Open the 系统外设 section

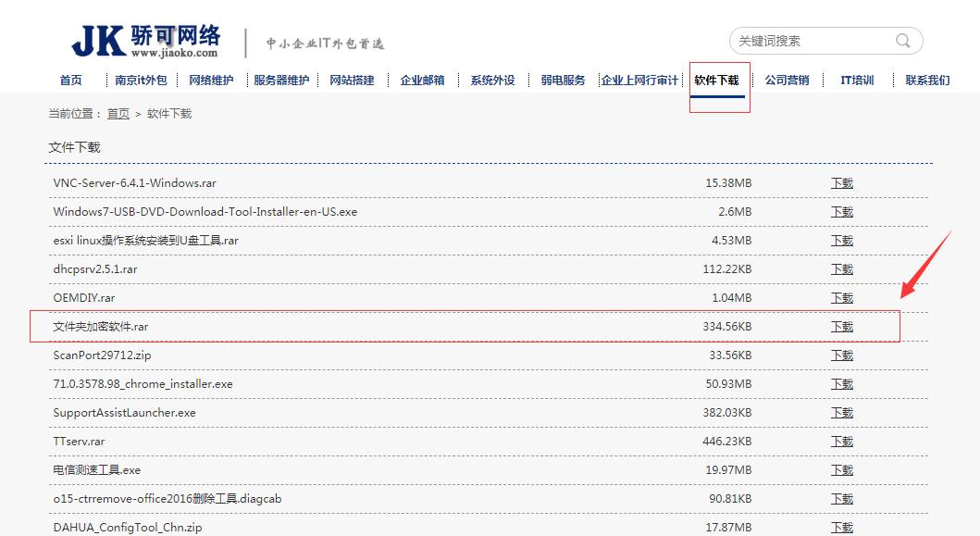(x=492, y=80)
